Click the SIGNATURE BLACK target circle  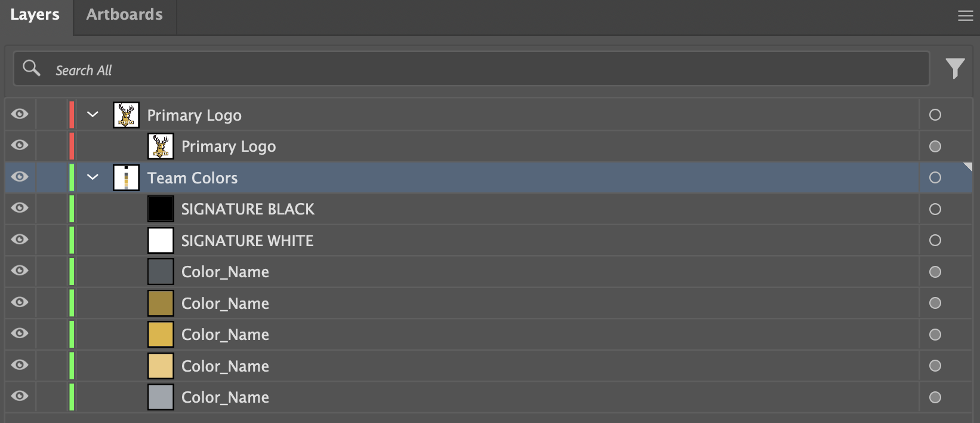coord(935,209)
